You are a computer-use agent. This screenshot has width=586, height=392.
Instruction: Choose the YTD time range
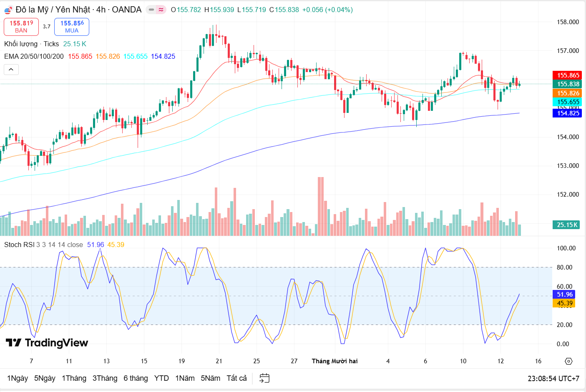(x=161, y=378)
